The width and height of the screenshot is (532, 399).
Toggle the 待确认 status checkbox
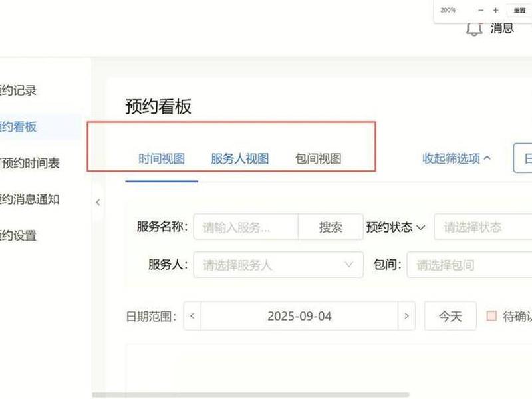point(491,316)
